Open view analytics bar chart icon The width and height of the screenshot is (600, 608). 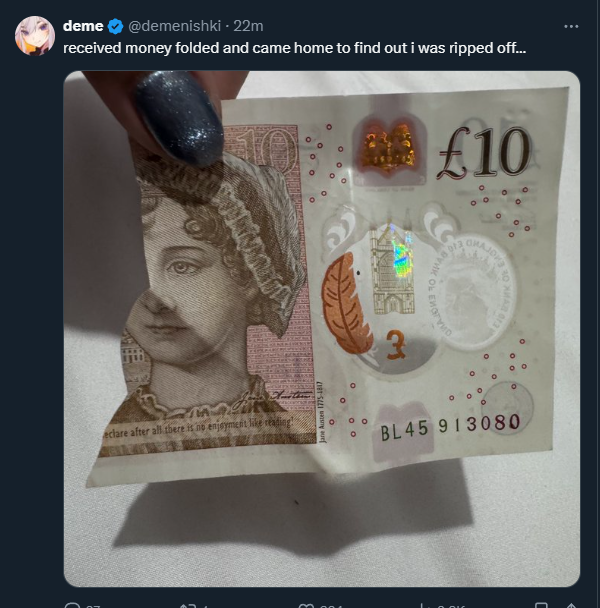[x=423, y=605]
